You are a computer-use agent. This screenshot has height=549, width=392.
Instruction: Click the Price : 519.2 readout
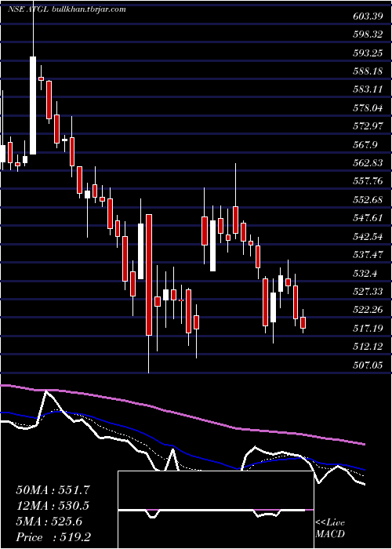tap(54, 536)
